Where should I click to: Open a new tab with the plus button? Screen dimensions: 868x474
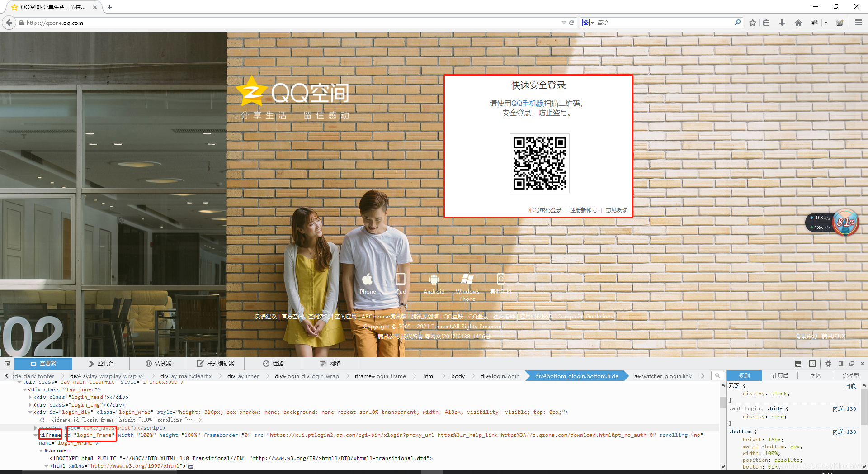pyautogui.click(x=110, y=7)
